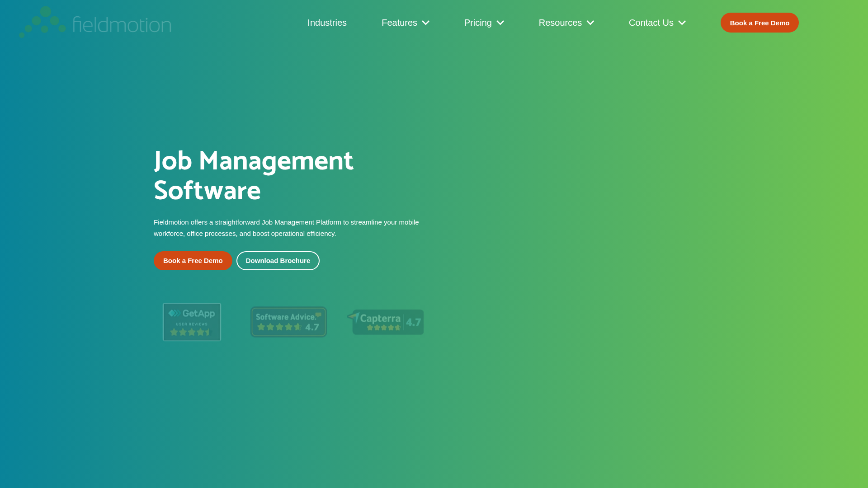Select Features in the navigation bar

pos(399,23)
